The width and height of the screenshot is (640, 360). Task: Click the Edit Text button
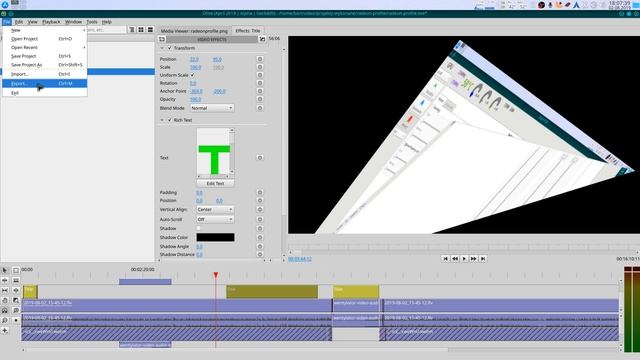click(215, 183)
